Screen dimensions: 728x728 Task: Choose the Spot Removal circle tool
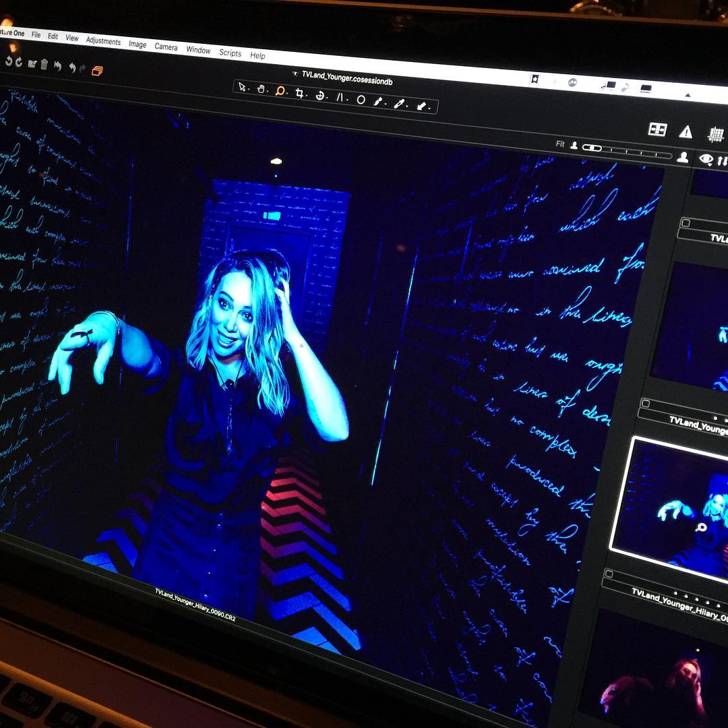pyautogui.click(x=361, y=100)
